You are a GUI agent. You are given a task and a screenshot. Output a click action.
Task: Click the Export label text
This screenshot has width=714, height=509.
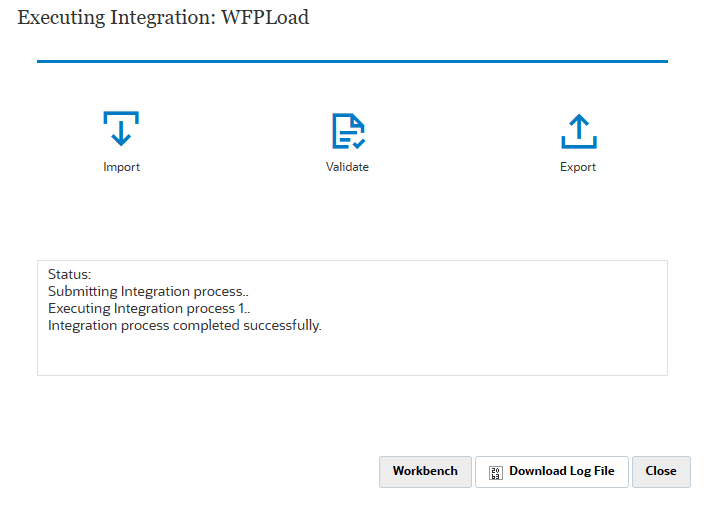click(x=578, y=167)
